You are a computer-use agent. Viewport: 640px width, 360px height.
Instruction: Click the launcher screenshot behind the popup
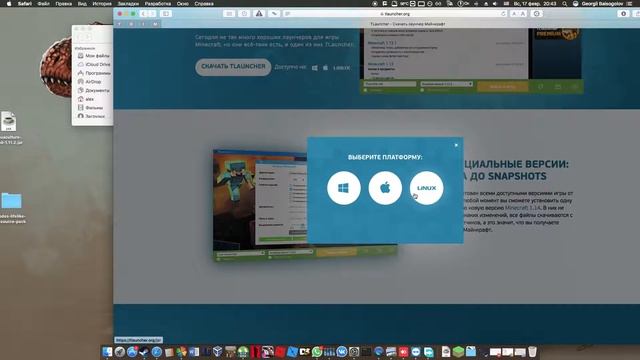260,205
